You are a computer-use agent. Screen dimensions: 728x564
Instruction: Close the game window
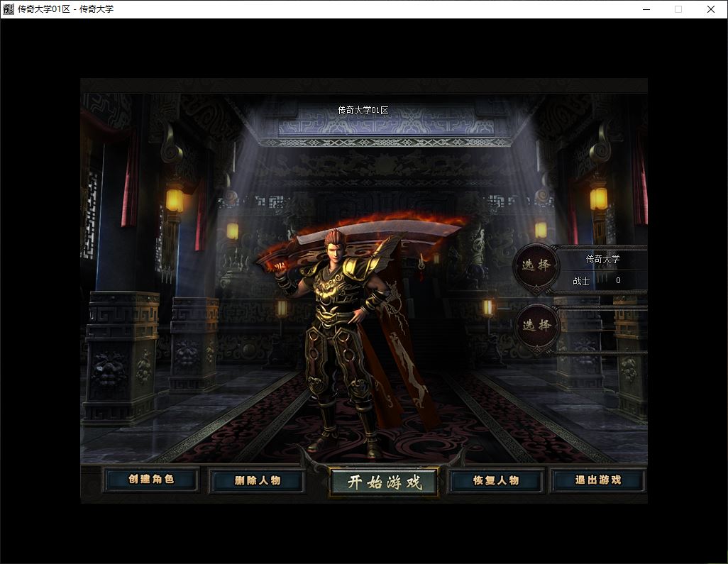click(x=711, y=9)
